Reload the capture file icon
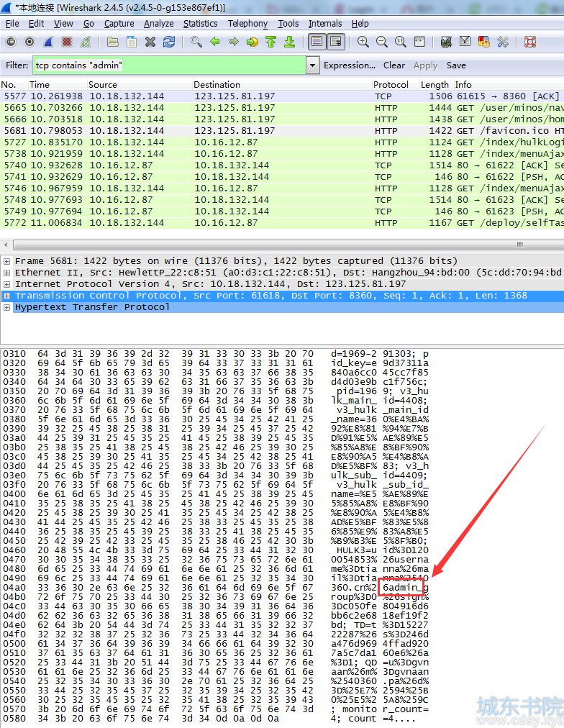The width and height of the screenshot is (564, 728). tap(169, 42)
